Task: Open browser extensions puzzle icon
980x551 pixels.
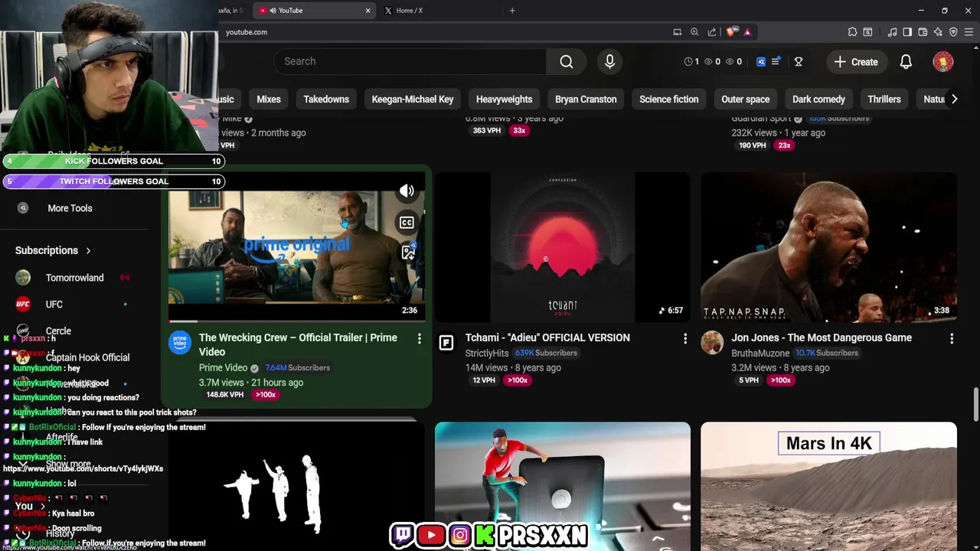Action: click(x=852, y=32)
